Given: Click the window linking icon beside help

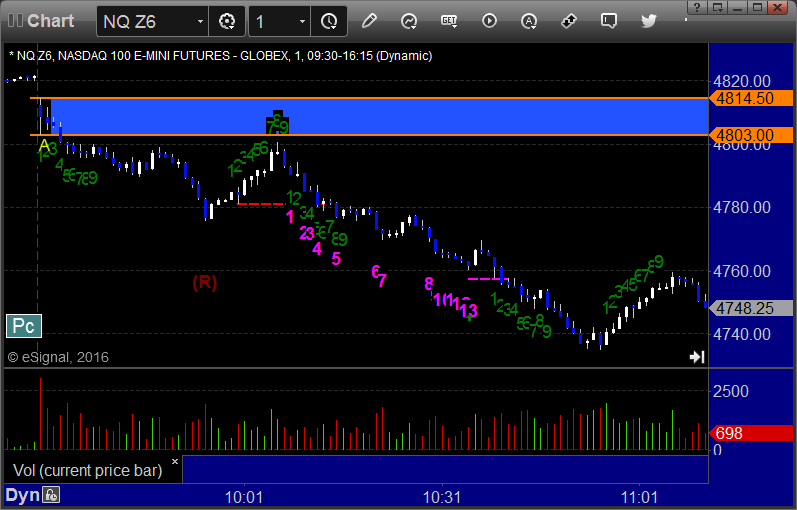Looking at the screenshot, I should point(718,7).
